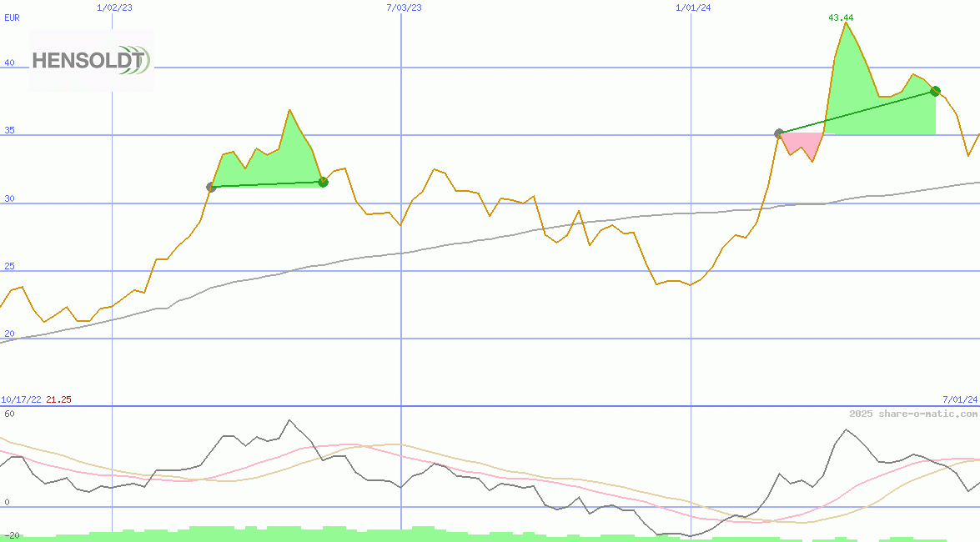Click the 10/17/22 start date label
Screen dimensions: 980x542
[x=21, y=400]
